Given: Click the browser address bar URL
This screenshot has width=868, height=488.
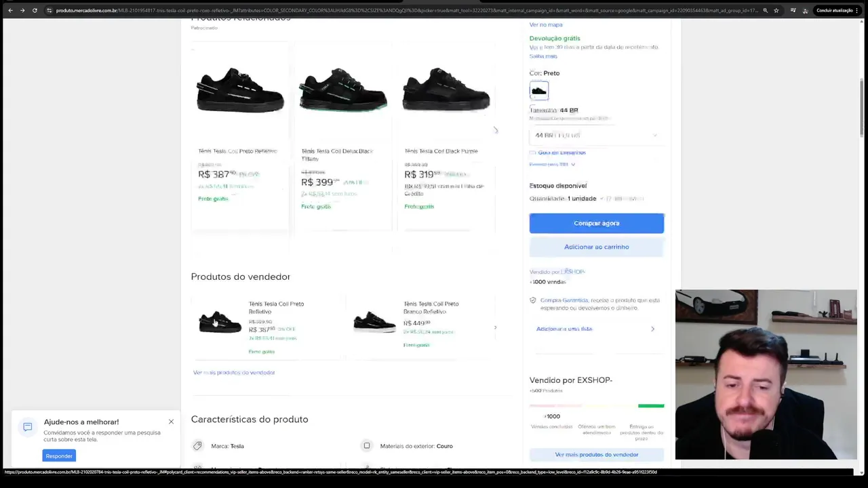Looking at the screenshot, I should point(407,10).
